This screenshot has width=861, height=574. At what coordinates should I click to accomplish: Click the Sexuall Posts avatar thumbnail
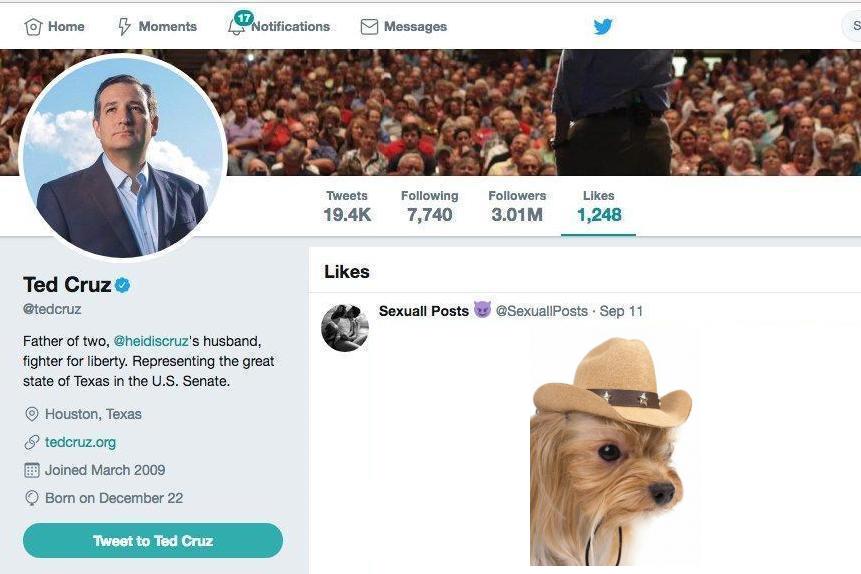click(345, 328)
